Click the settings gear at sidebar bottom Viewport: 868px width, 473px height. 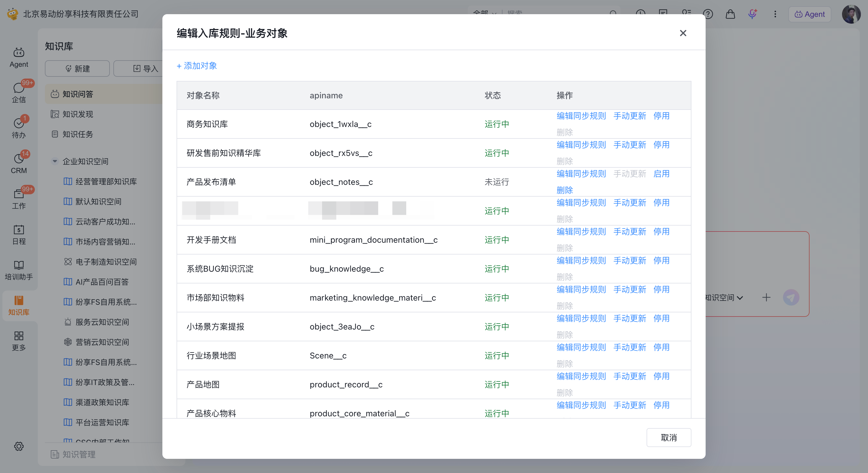[x=19, y=446]
